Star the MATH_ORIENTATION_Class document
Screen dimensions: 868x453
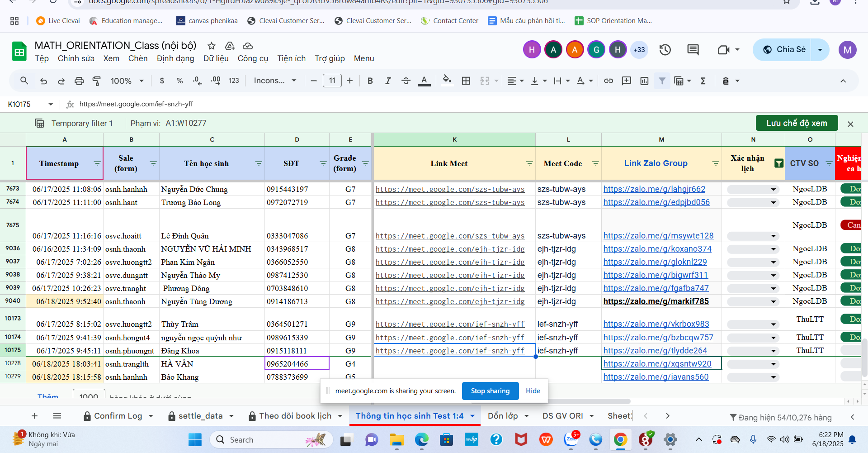click(x=211, y=46)
